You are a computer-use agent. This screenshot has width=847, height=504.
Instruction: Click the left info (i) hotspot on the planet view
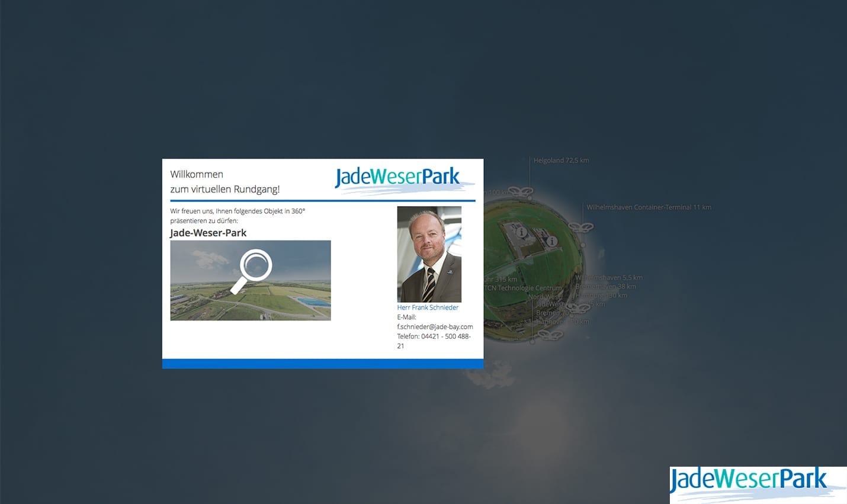tap(521, 233)
